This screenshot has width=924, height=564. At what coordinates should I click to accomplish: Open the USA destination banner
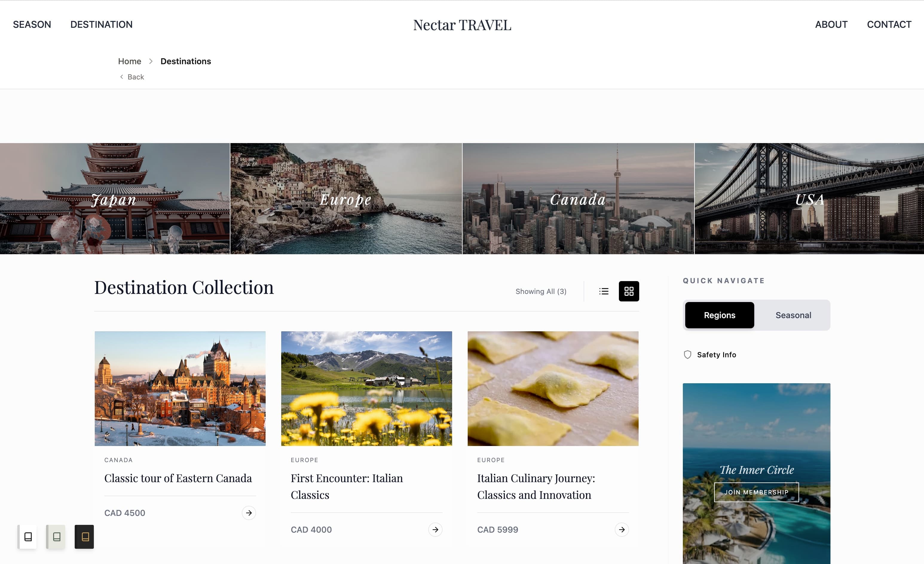tap(809, 199)
